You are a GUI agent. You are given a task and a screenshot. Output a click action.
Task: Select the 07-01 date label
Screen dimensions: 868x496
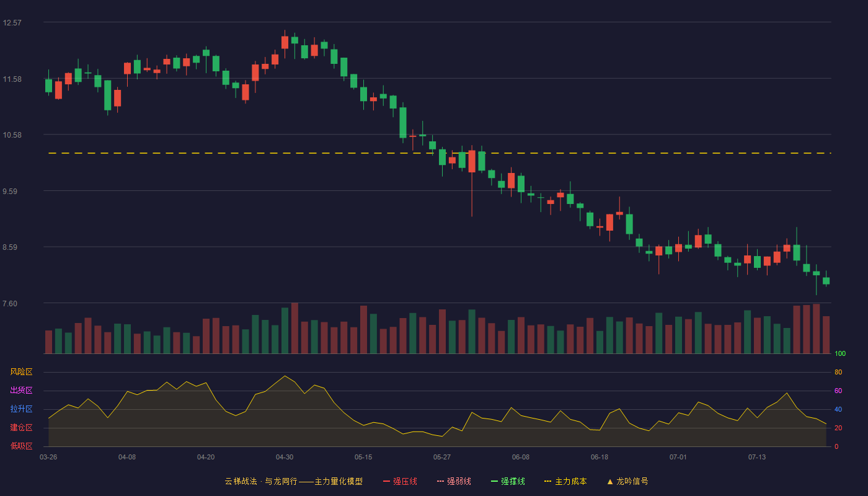pos(678,457)
